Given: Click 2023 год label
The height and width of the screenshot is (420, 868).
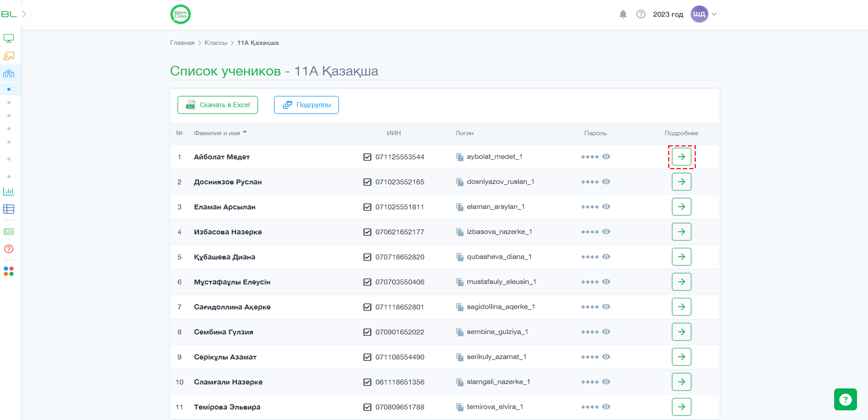Looking at the screenshot, I should point(668,14).
